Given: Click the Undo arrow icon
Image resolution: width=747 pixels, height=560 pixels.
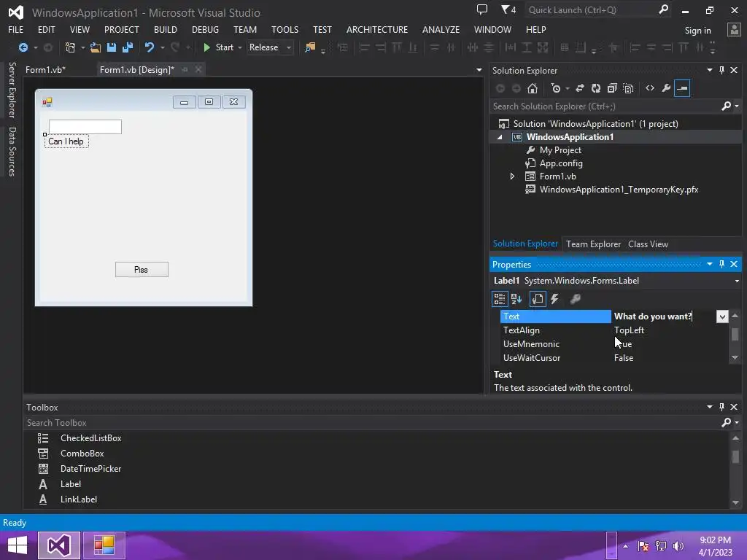Looking at the screenshot, I should [x=150, y=47].
